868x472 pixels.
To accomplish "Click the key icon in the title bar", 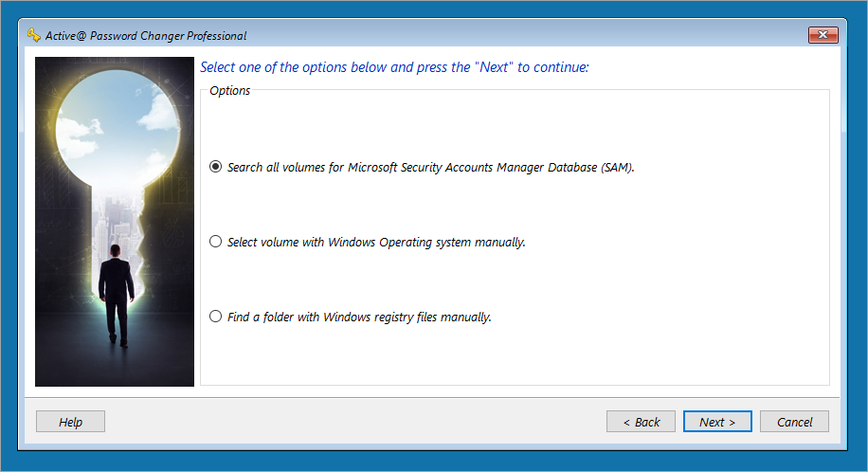I will (x=34, y=35).
